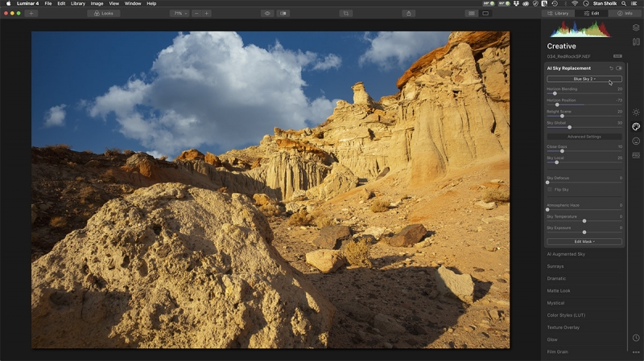Open the Blue Sky 2 sky selection dropdown
The width and height of the screenshot is (644, 361).
tap(584, 79)
